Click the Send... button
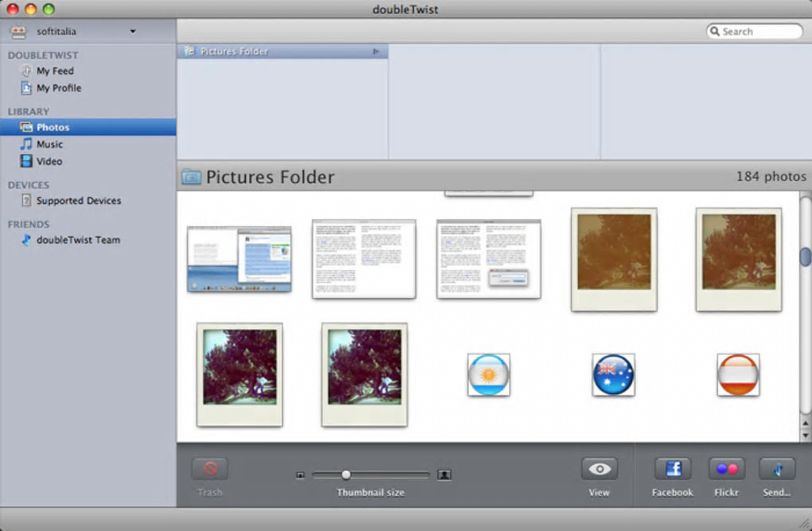812x531 pixels. pos(777,469)
